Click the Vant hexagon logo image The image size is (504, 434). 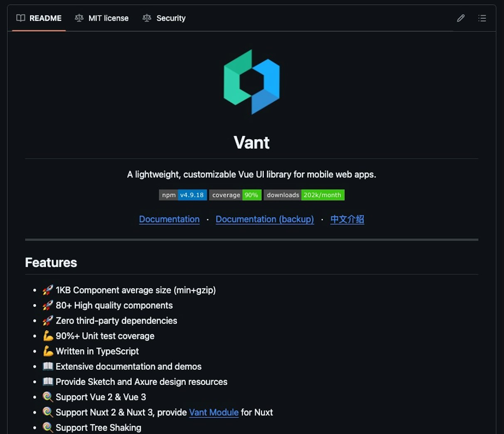tap(251, 82)
